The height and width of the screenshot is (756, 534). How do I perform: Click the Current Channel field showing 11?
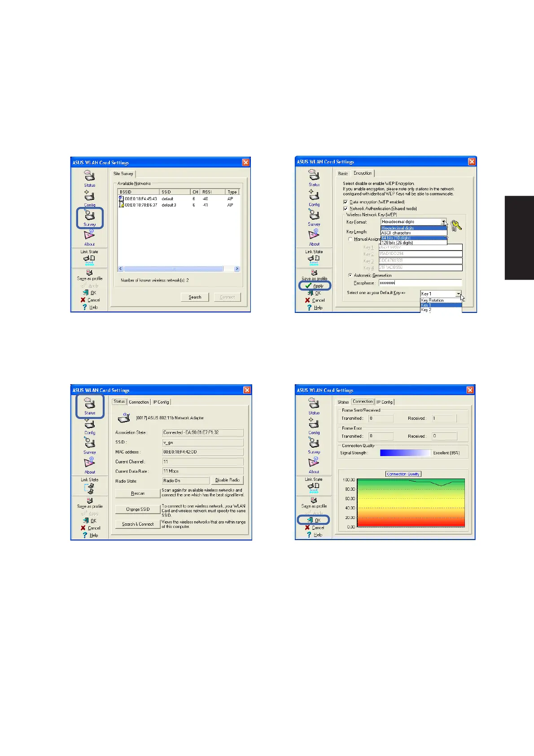click(203, 462)
